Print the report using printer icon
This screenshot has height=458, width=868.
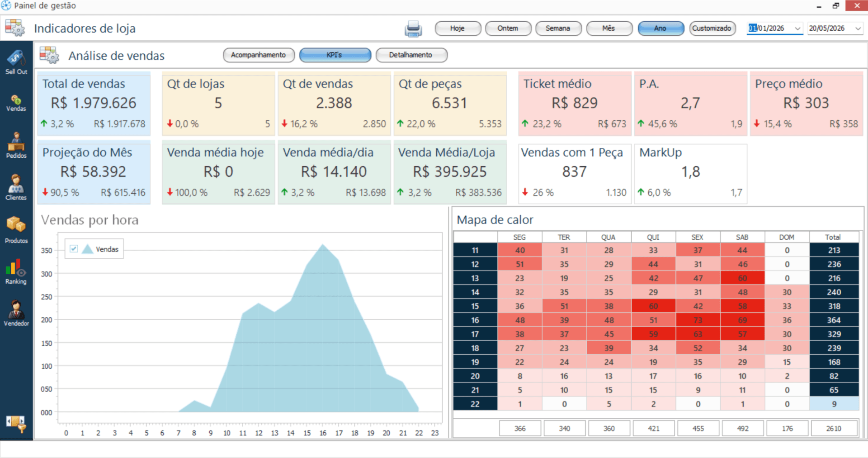(413, 28)
